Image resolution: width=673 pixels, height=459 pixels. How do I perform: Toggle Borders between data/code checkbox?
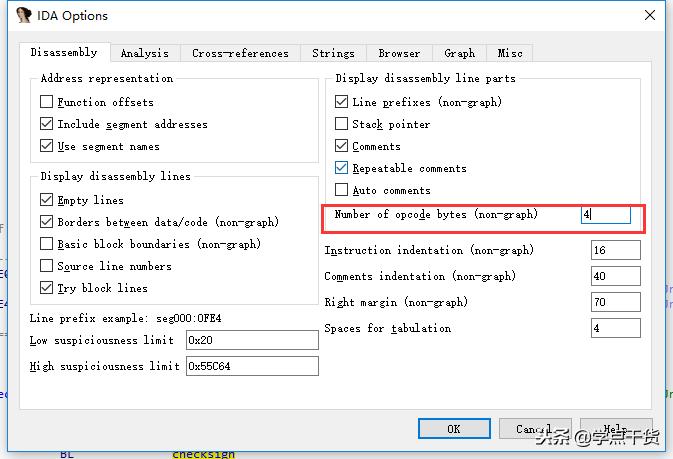click(x=46, y=222)
